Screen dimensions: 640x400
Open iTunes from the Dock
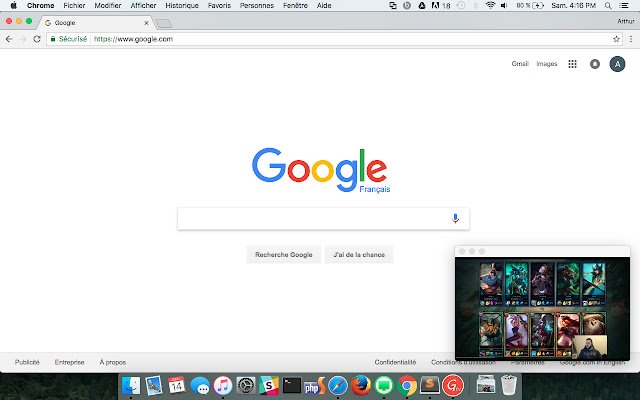pyautogui.click(x=223, y=385)
